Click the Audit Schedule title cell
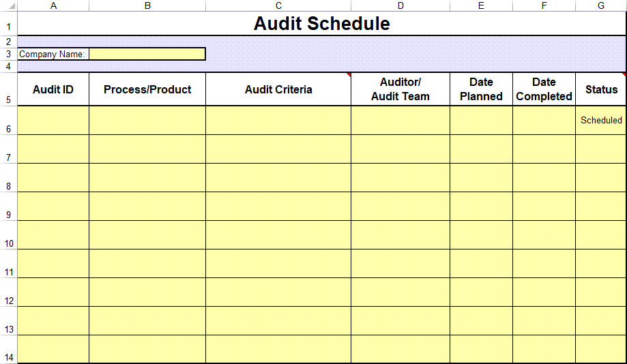627x364 pixels. pos(322,24)
